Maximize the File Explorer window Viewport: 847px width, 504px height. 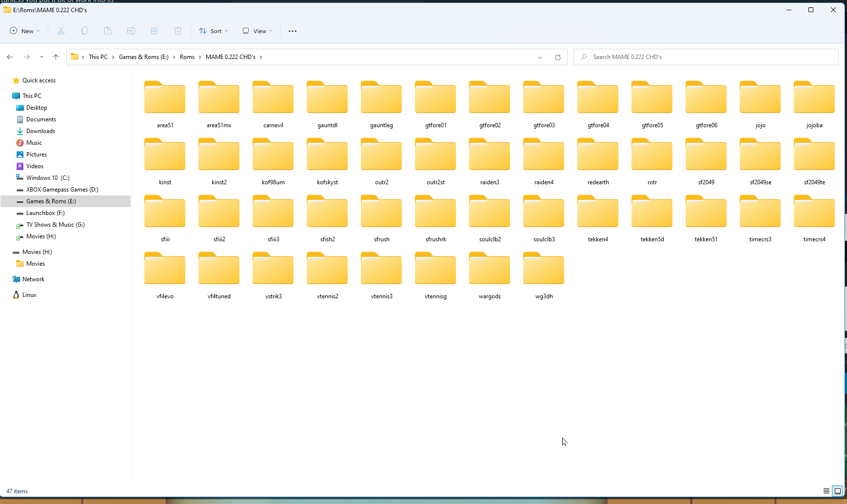(811, 10)
